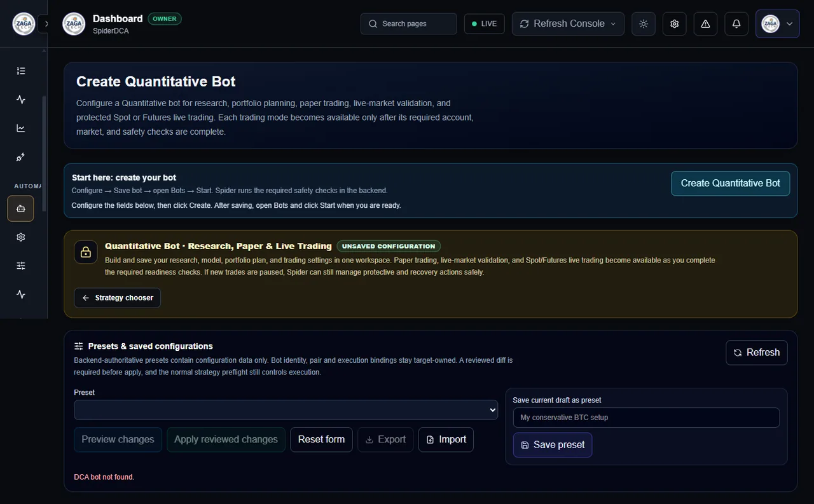Open the Preset dropdown
The image size is (814, 504).
[286, 410]
